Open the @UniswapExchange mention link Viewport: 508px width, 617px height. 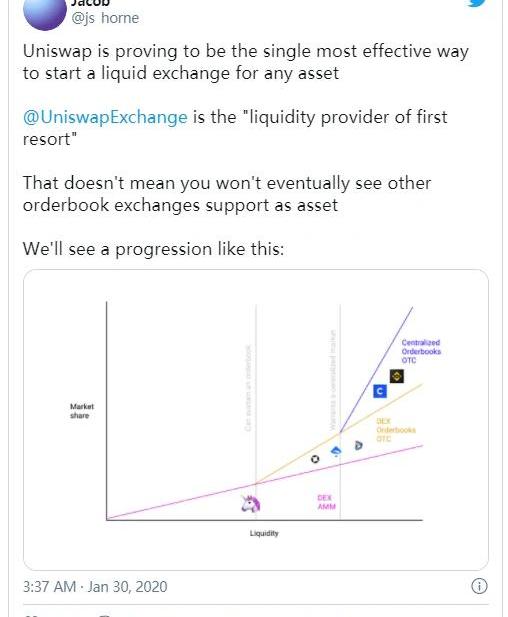[x=105, y=117]
